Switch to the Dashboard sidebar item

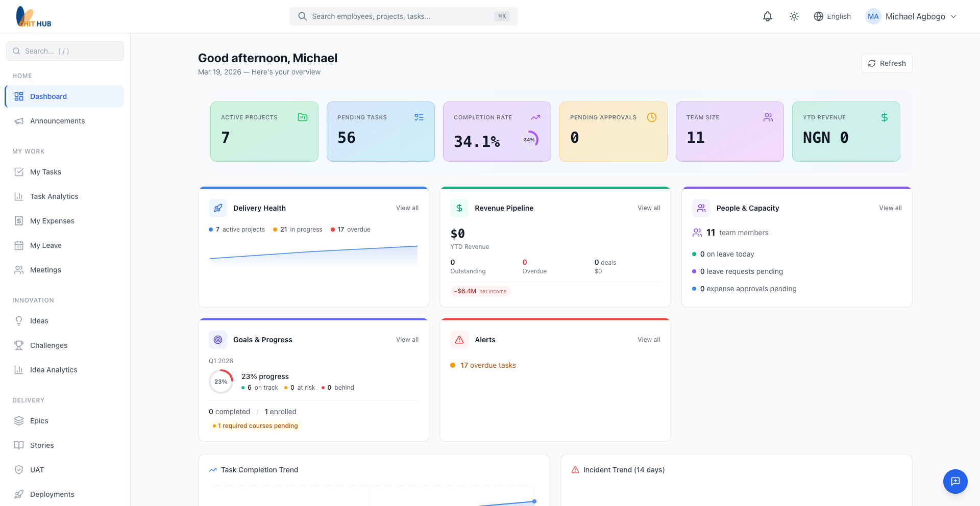(x=48, y=96)
